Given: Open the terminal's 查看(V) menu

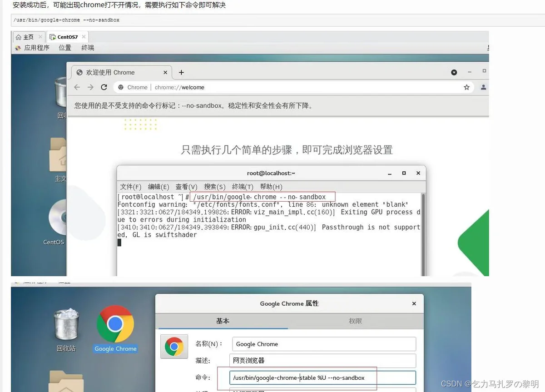Looking at the screenshot, I should point(186,187).
